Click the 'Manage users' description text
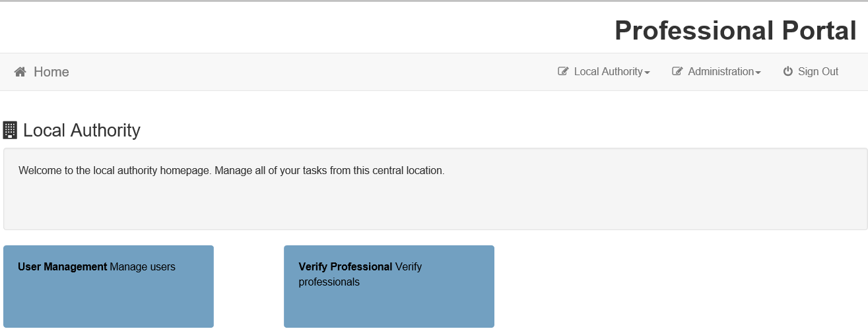This screenshot has width=868, height=335. coord(143,266)
